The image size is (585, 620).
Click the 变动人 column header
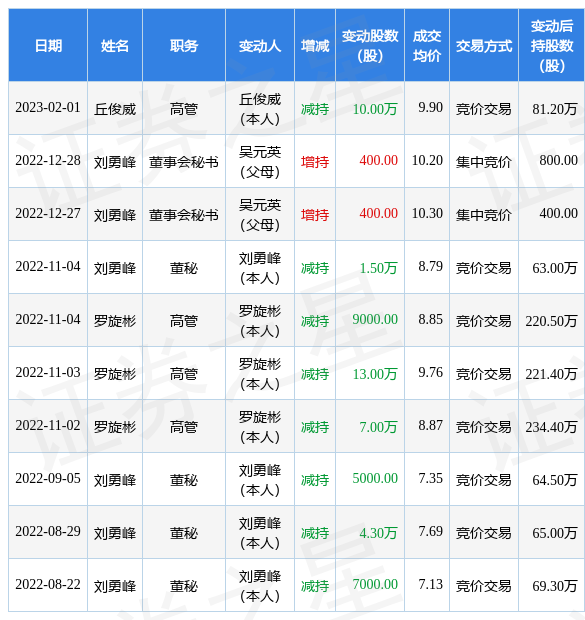tap(260, 46)
